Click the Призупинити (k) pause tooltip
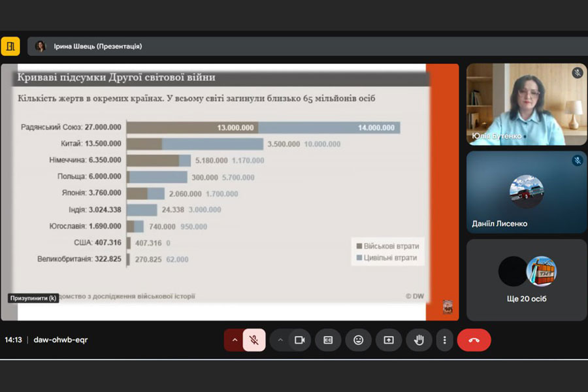 pyautogui.click(x=33, y=298)
